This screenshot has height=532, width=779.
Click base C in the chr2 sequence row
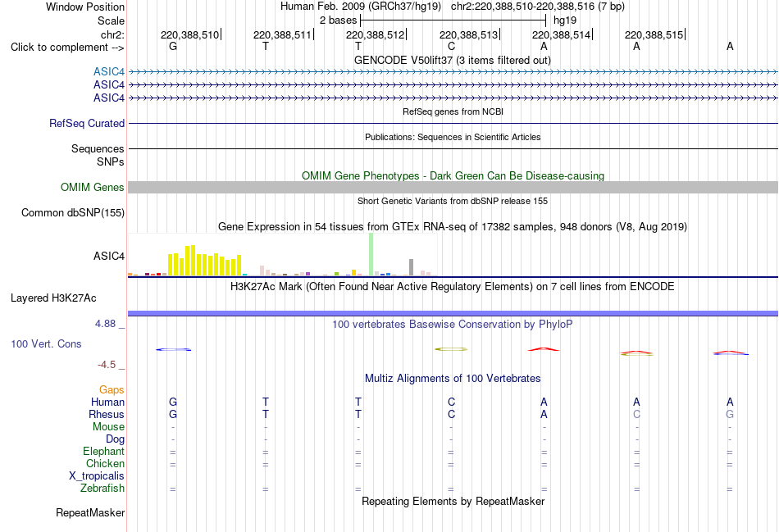coord(451,46)
